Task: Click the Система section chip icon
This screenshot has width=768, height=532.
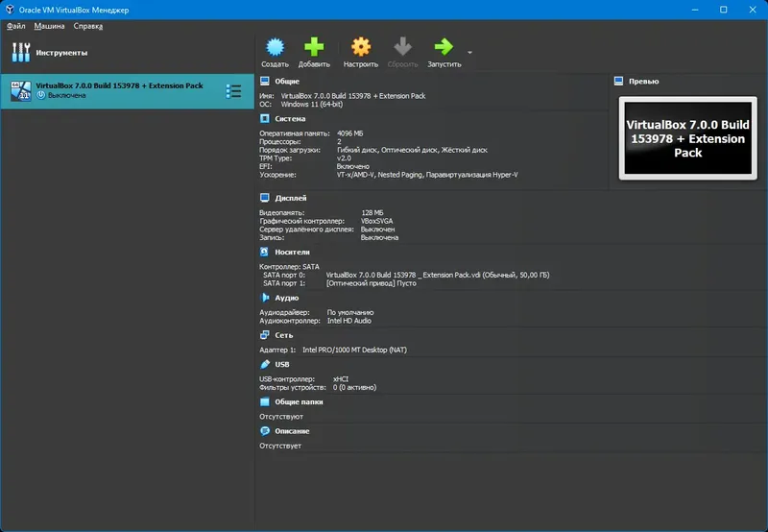Action: [265, 118]
